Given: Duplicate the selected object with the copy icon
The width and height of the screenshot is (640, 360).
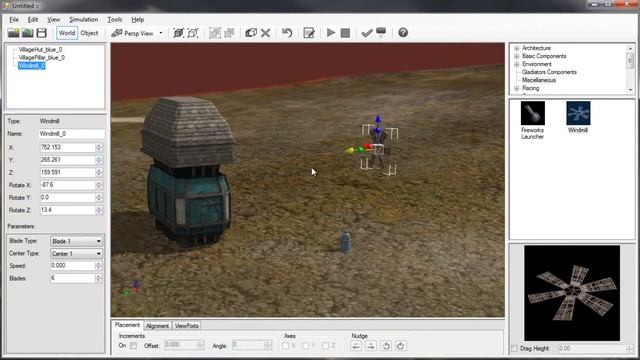Looking at the screenshot, I should click(x=251, y=33).
